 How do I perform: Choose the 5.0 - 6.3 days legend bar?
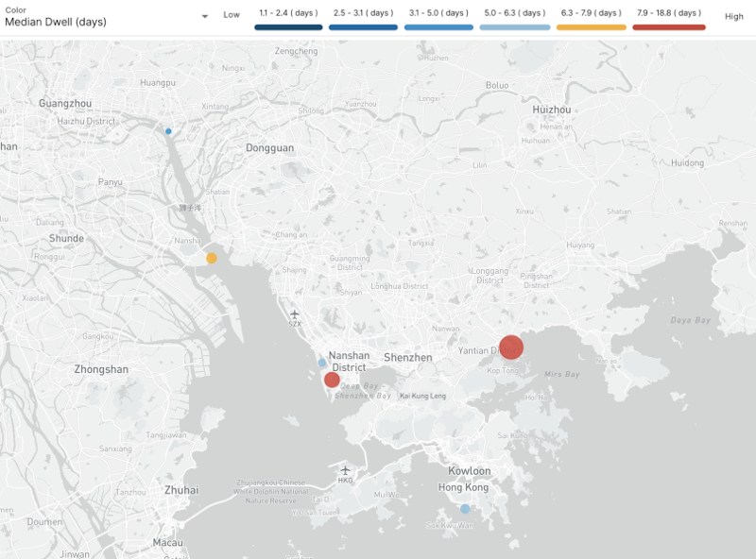(515, 27)
